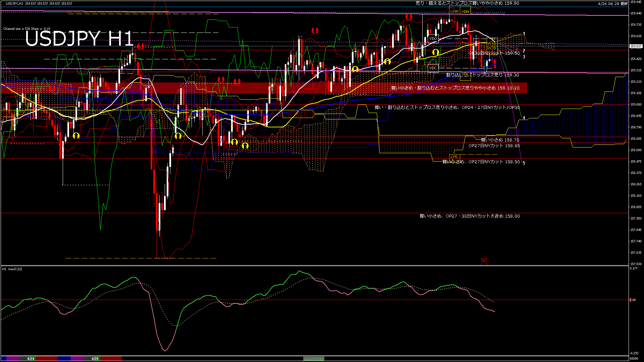The width and height of the screenshot is (644, 362).
Task: Click the USDJPY,H1 chart title text
Action: 14,3
